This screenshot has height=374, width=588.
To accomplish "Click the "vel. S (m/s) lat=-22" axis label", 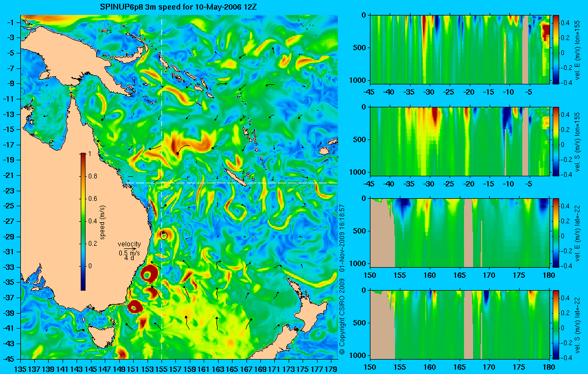I will click(x=578, y=325).
